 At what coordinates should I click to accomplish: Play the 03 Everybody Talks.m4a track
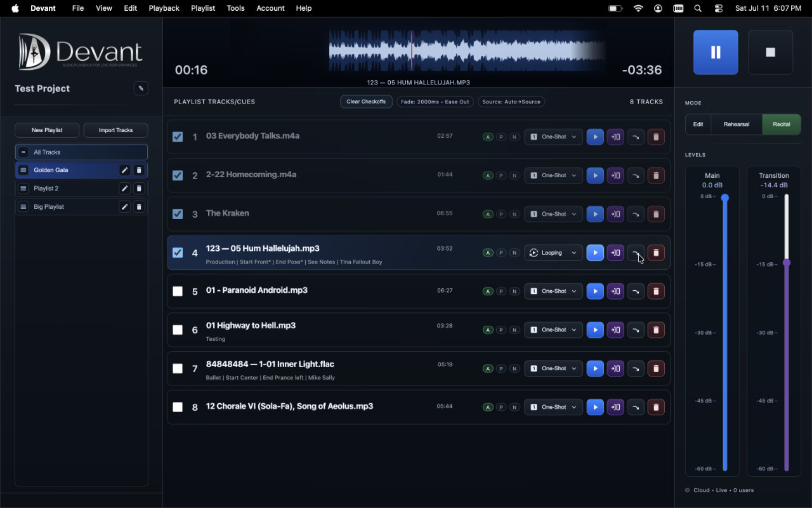[x=595, y=137]
